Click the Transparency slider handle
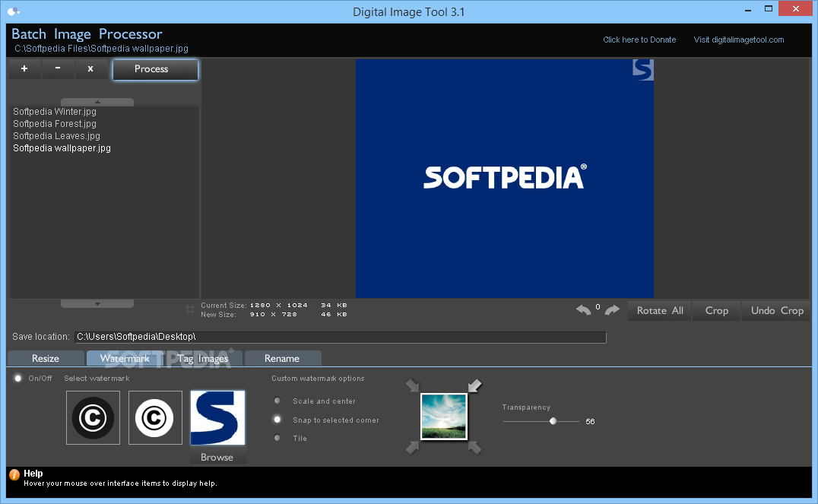The height and width of the screenshot is (504, 818). click(553, 421)
